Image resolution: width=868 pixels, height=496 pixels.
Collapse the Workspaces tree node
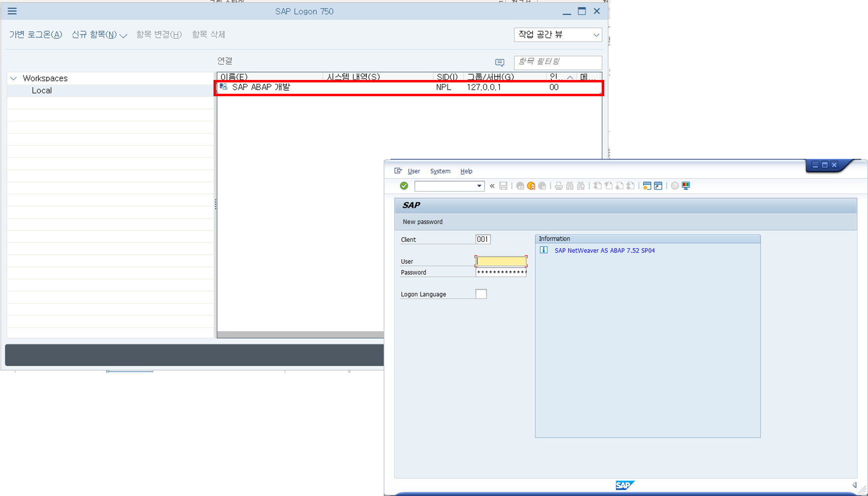coord(13,78)
